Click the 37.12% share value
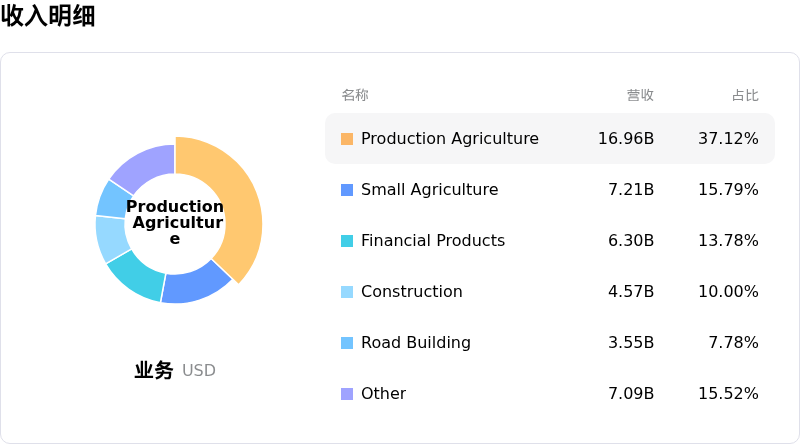Screen dimensions: 800x444 728,139
